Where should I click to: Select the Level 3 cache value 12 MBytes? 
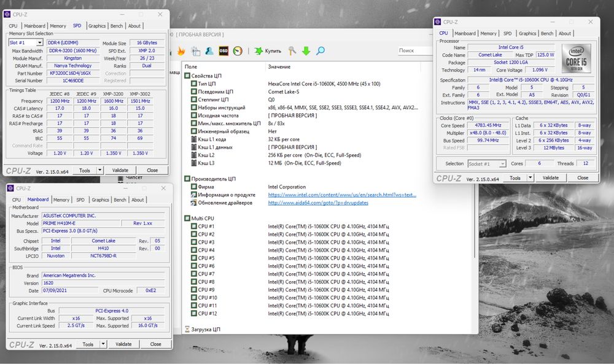click(554, 147)
